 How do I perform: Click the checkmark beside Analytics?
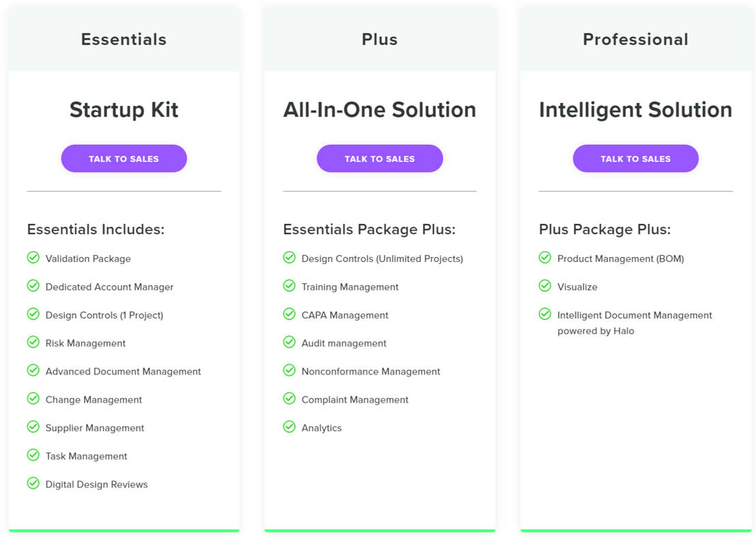pyautogui.click(x=289, y=427)
